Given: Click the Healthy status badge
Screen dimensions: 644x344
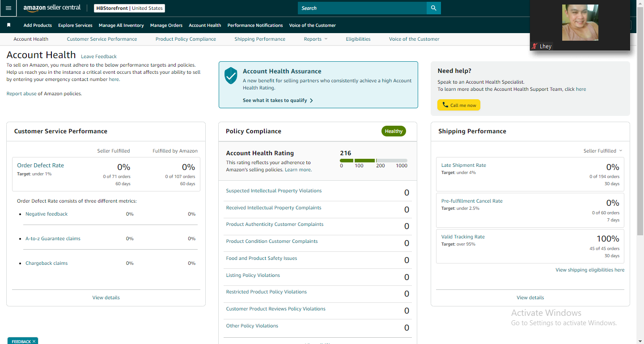Looking at the screenshot, I should (394, 131).
